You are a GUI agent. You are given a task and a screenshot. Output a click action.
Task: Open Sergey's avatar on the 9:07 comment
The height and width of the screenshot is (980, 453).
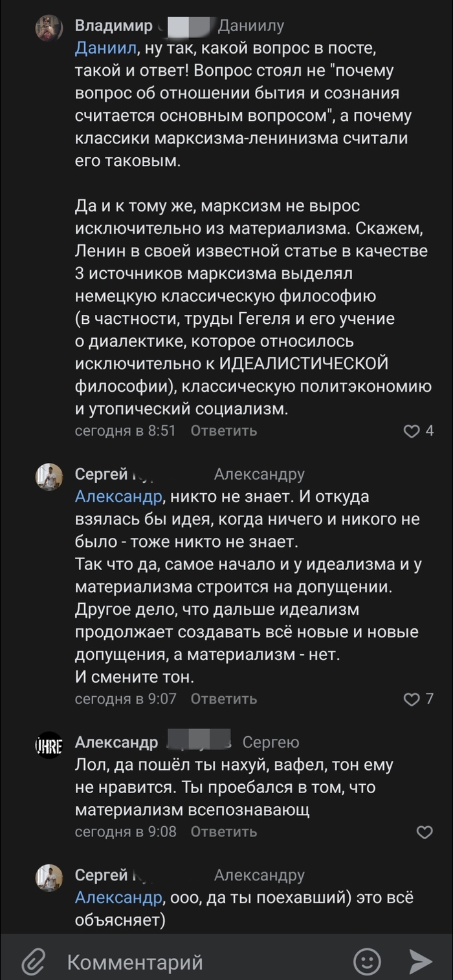pyautogui.click(x=49, y=477)
